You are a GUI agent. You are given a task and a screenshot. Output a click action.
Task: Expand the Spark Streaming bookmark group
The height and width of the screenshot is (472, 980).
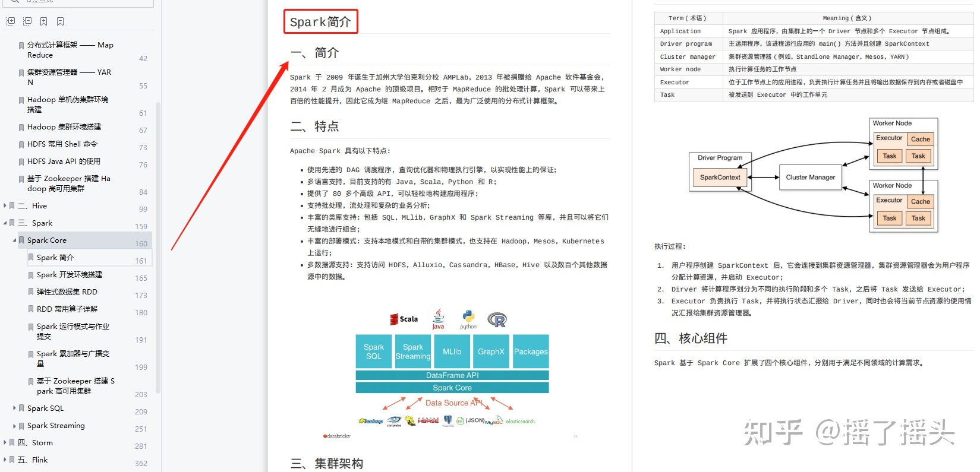coord(14,425)
